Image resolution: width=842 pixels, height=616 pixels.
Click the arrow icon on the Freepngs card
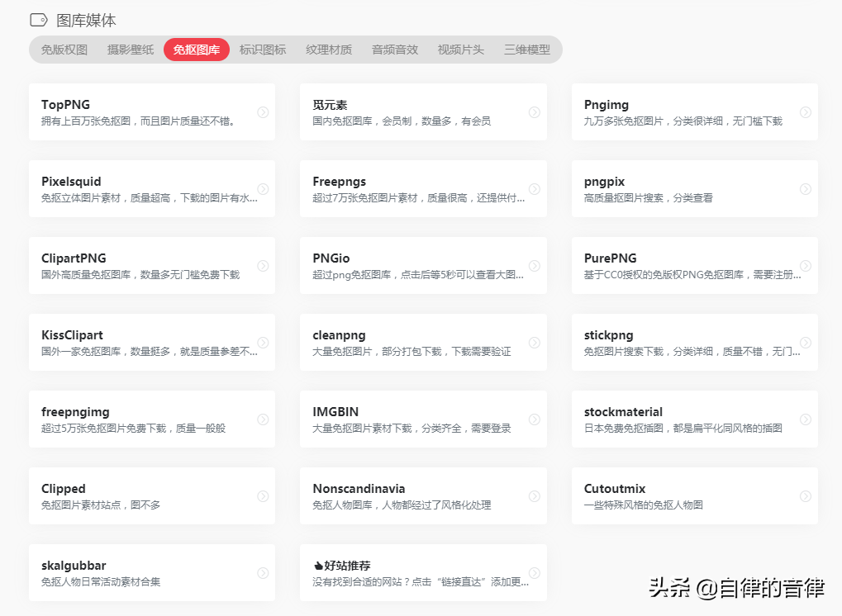pyautogui.click(x=535, y=189)
